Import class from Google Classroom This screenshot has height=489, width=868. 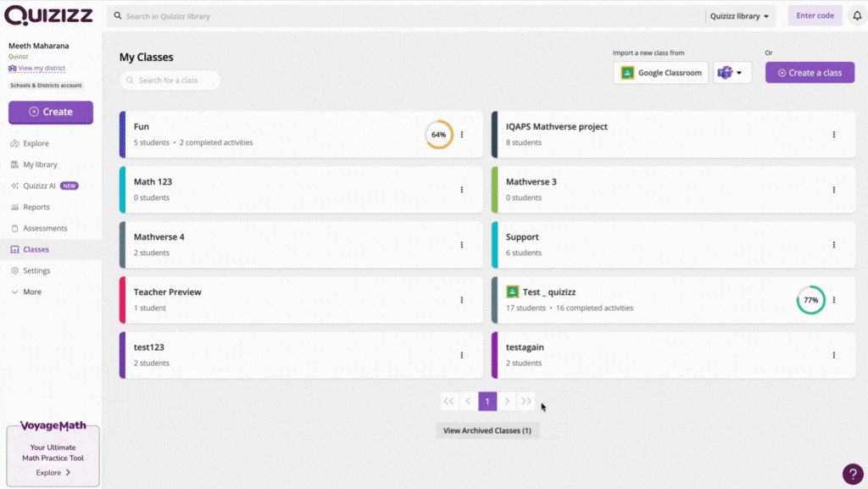click(660, 73)
